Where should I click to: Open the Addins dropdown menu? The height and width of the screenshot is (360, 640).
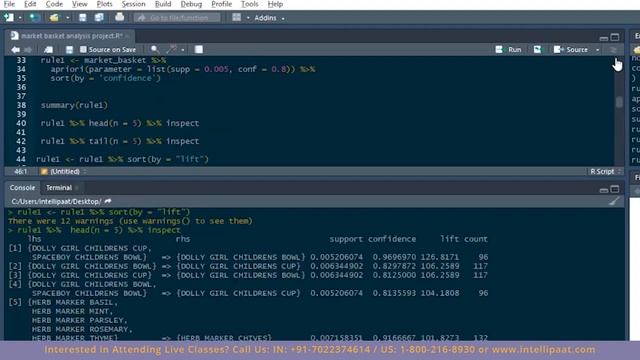pyautogui.click(x=269, y=18)
